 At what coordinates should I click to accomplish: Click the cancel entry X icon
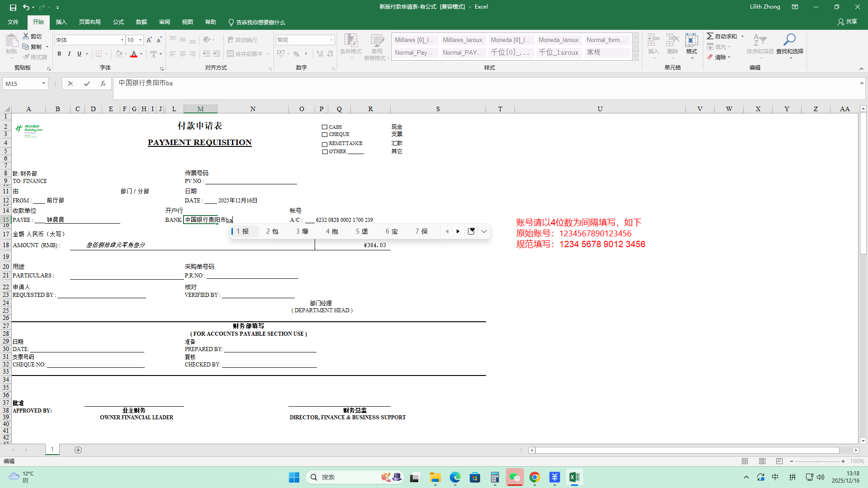click(71, 84)
